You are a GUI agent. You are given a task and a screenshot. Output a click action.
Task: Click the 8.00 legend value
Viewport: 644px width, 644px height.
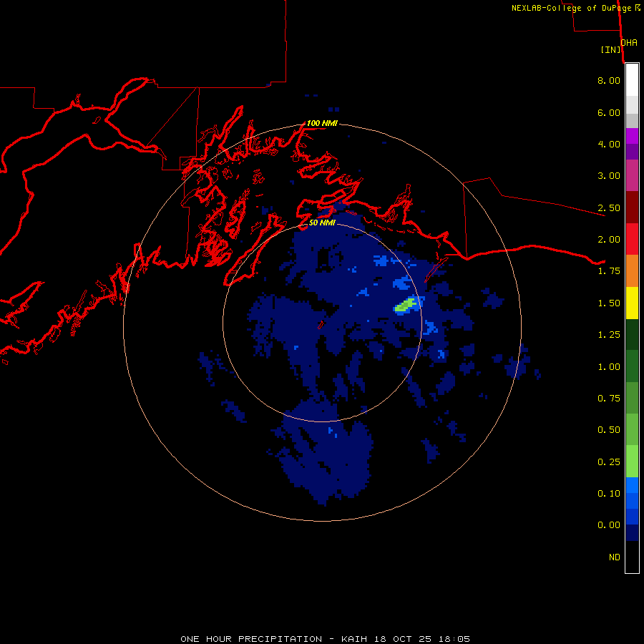tap(609, 80)
